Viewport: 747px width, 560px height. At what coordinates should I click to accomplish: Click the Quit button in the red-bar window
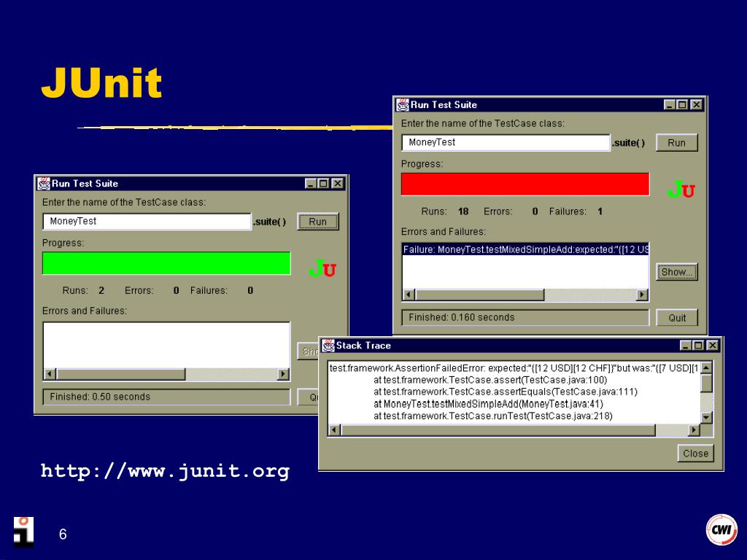pos(676,318)
